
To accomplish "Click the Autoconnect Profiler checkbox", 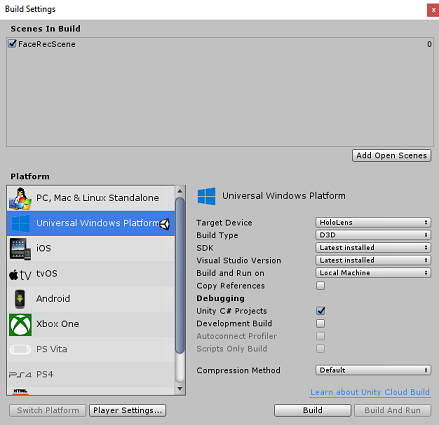I will 320,336.
